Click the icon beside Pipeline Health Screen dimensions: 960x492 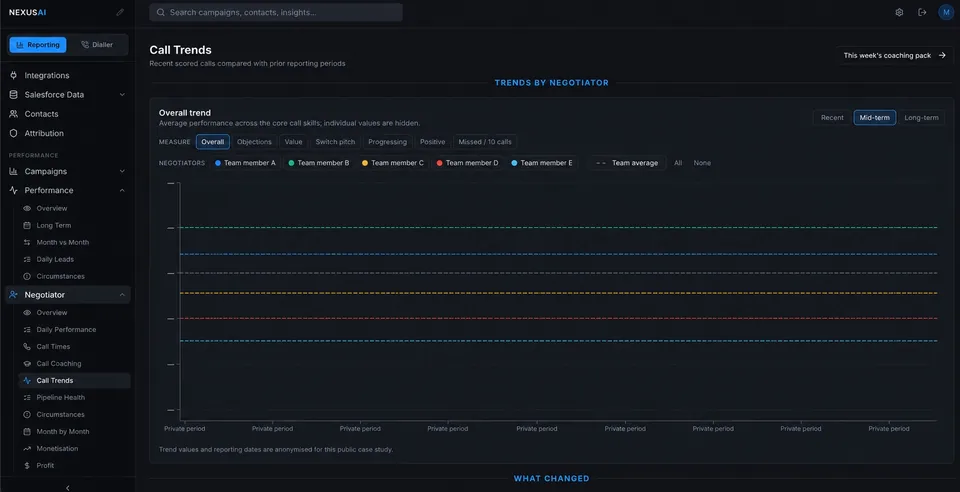pos(27,398)
